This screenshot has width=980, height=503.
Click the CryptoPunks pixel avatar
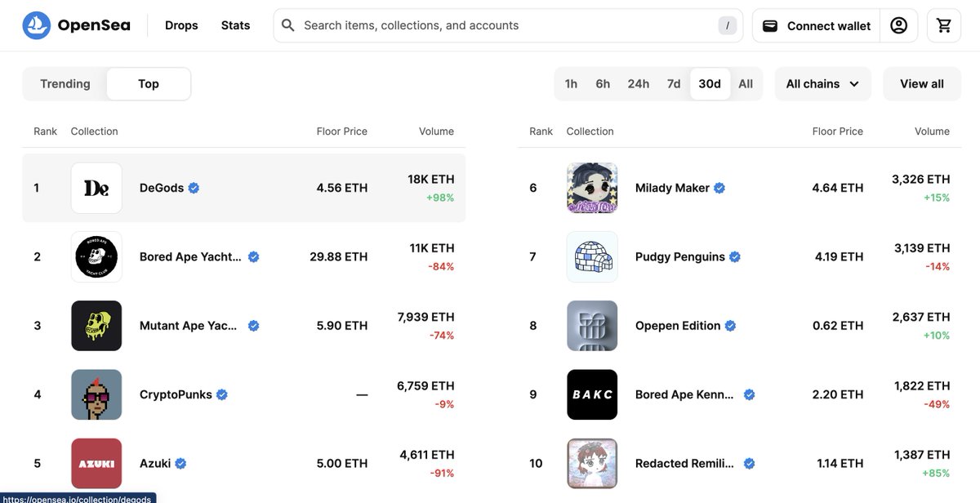click(96, 394)
